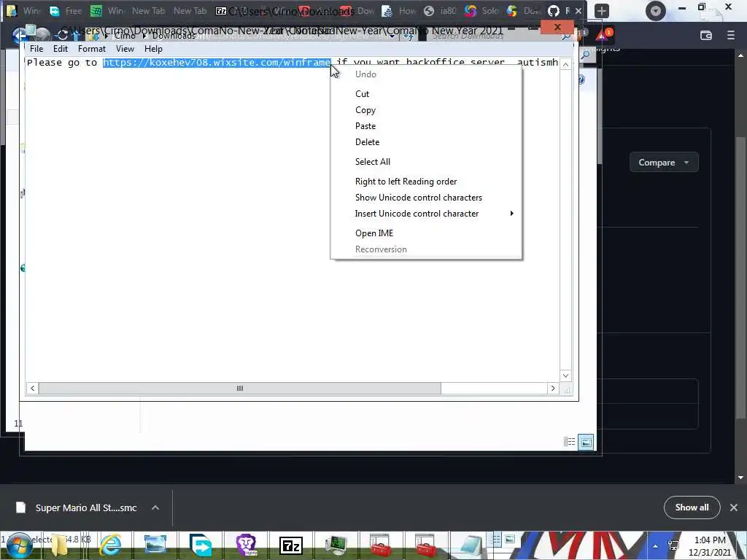The image size is (747, 560).
Task: Expand Insert Unicode control character submenu
Action: [x=426, y=214]
